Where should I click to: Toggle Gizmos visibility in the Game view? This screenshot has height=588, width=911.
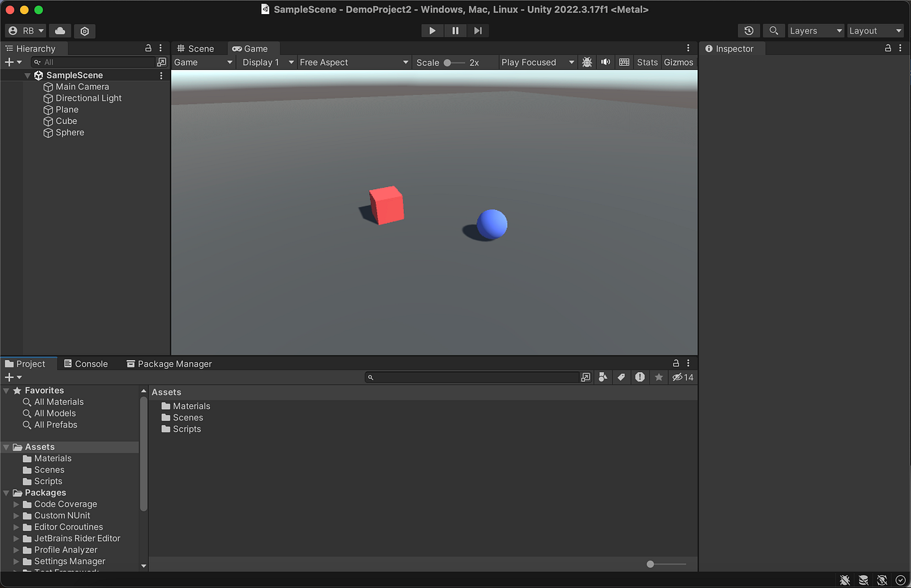(678, 62)
